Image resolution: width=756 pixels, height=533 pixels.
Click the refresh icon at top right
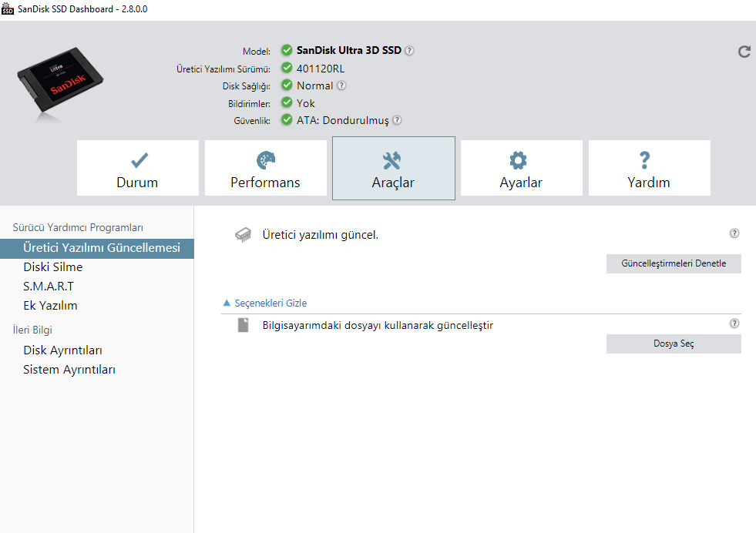[744, 52]
